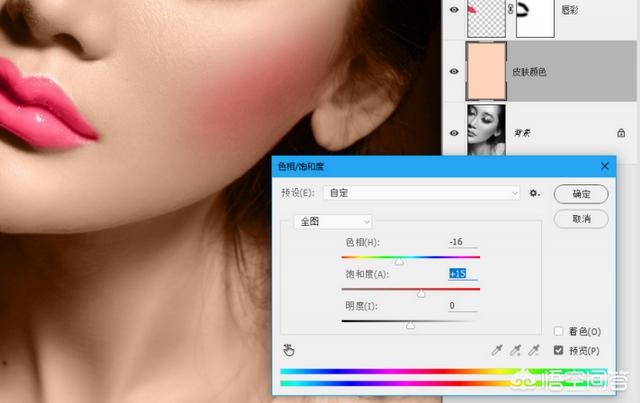Screen dimensions: 640x403
Task: Open the 预设 preset dropdown
Action: click(x=422, y=193)
